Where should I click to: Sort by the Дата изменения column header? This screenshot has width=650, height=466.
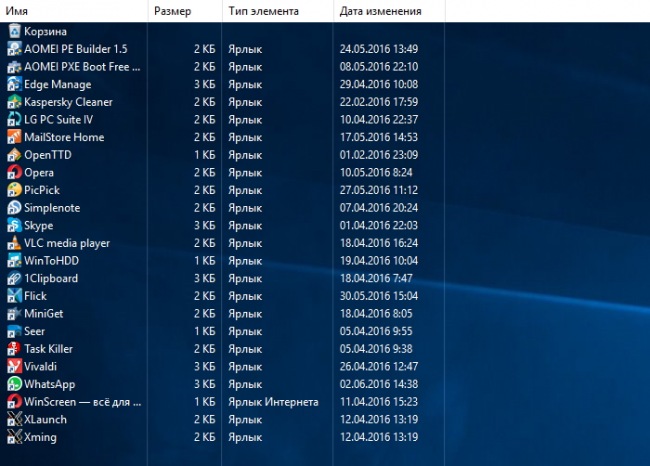(x=389, y=11)
